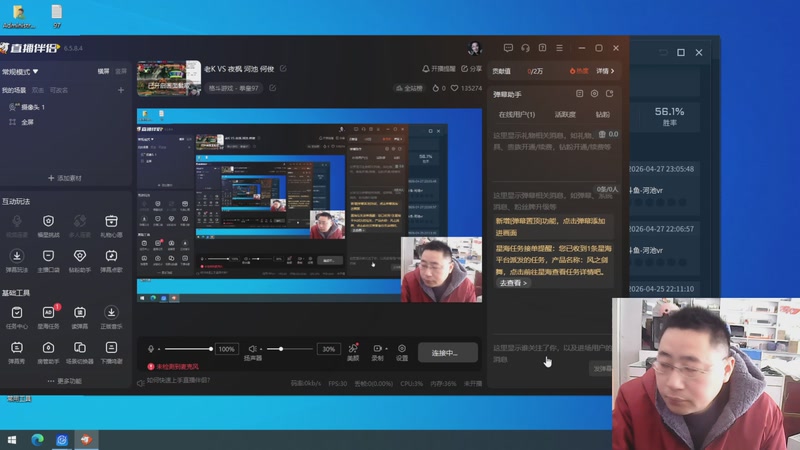
Task: Open 房管助手 room manager assistant
Action: (x=48, y=352)
